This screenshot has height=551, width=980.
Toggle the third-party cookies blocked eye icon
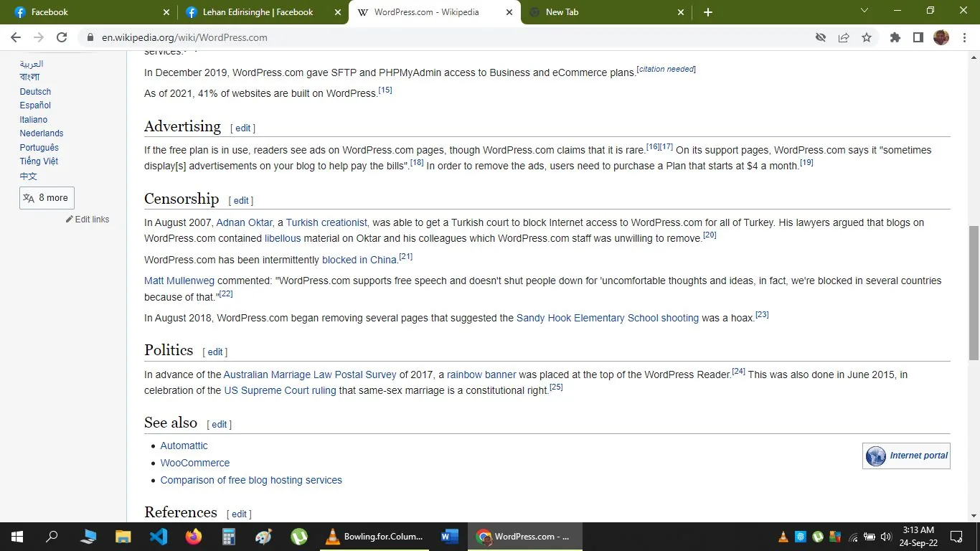[x=820, y=37]
